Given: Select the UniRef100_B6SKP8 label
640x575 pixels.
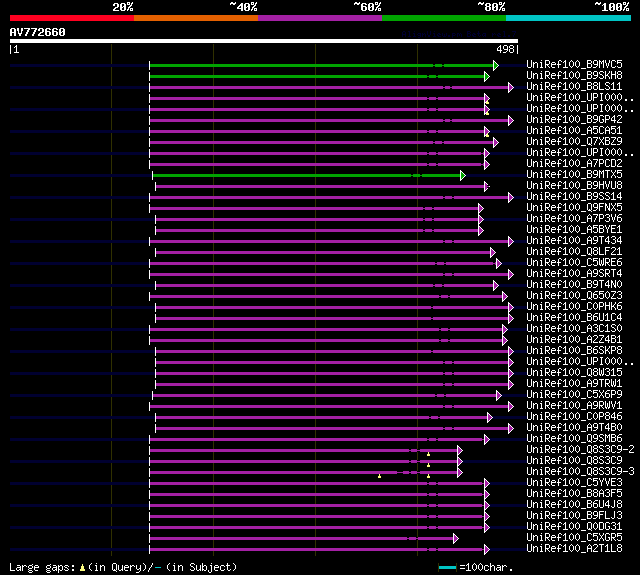Looking at the screenshot, I should (574, 351).
